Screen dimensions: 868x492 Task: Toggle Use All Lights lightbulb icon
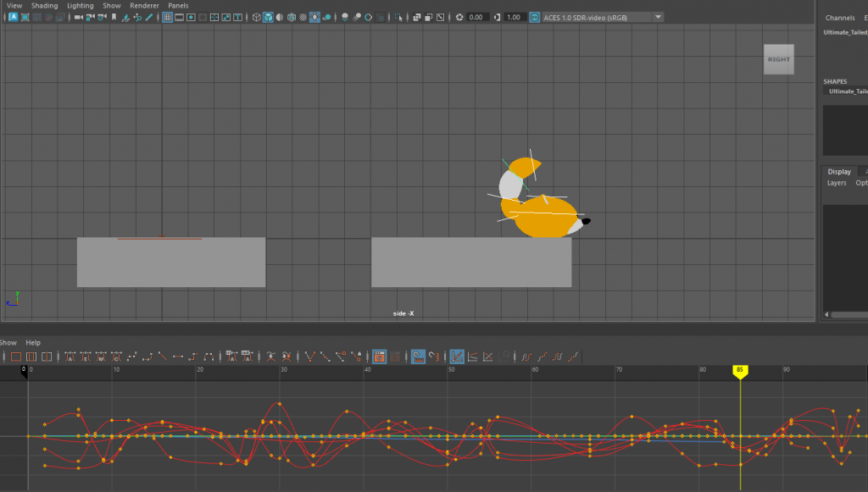coord(314,17)
